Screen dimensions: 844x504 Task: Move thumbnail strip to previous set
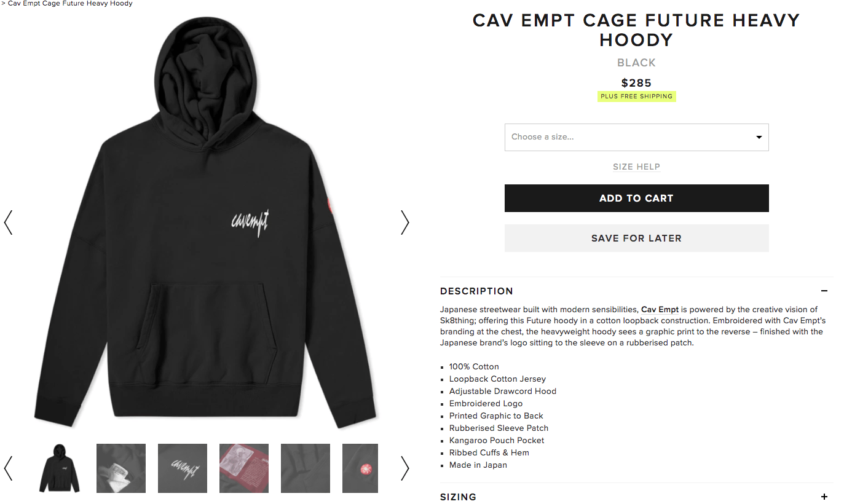pyautogui.click(x=8, y=468)
